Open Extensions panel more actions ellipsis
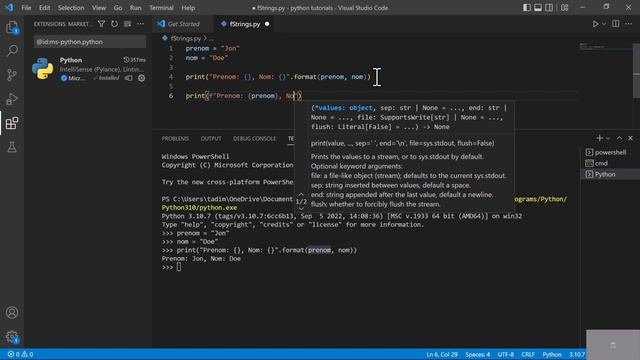Image resolution: width=640 pixels, height=360 pixels. [x=140, y=24]
